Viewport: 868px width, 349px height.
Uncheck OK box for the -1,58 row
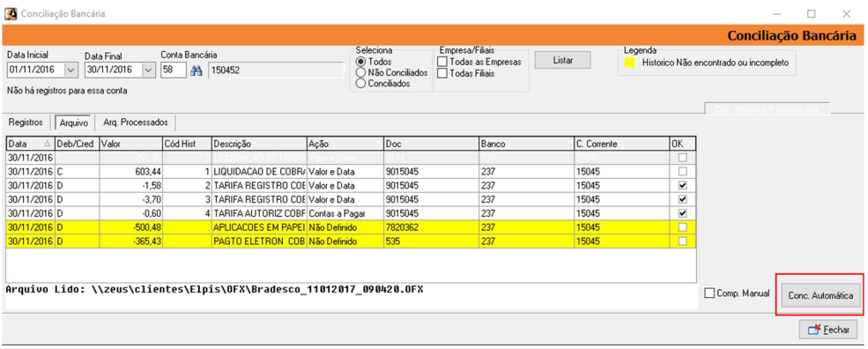683,185
